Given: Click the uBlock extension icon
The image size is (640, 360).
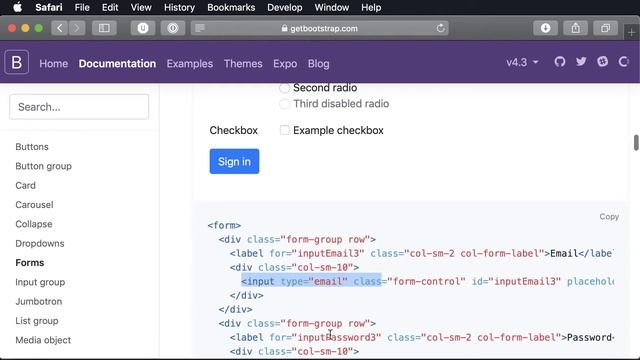Looking at the screenshot, I should [x=143, y=28].
